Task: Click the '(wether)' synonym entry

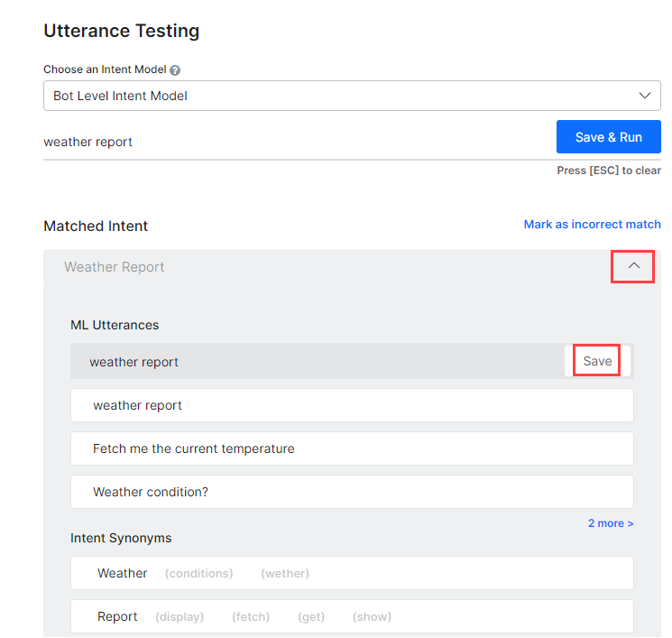Action: pos(285,573)
